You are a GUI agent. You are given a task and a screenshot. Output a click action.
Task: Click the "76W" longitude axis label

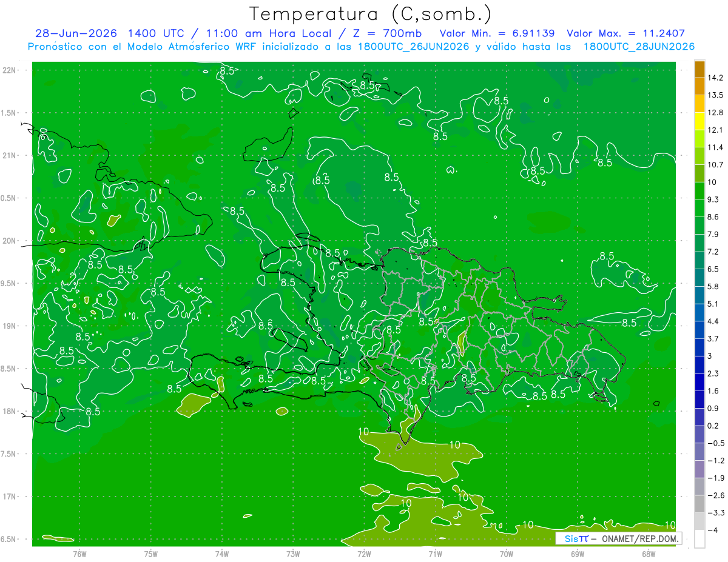(79, 554)
